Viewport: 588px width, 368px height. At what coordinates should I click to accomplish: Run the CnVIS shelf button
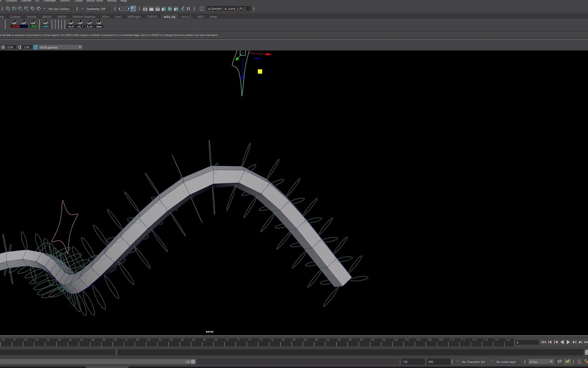45,24
